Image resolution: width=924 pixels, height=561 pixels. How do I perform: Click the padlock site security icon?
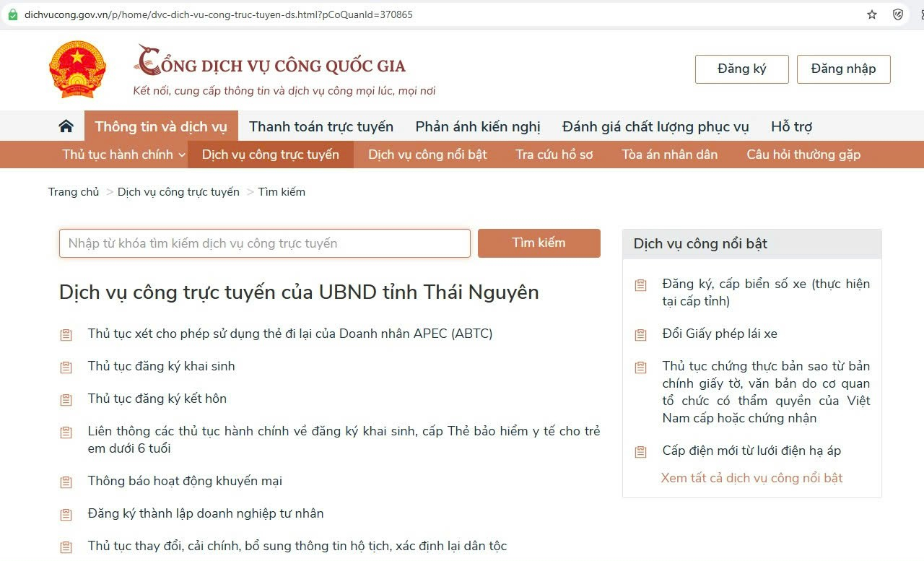click(x=12, y=14)
